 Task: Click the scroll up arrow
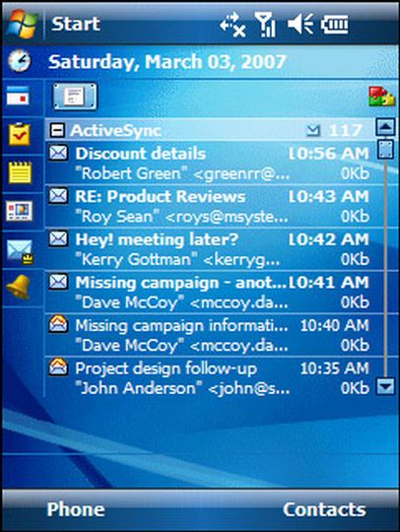coord(386,127)
